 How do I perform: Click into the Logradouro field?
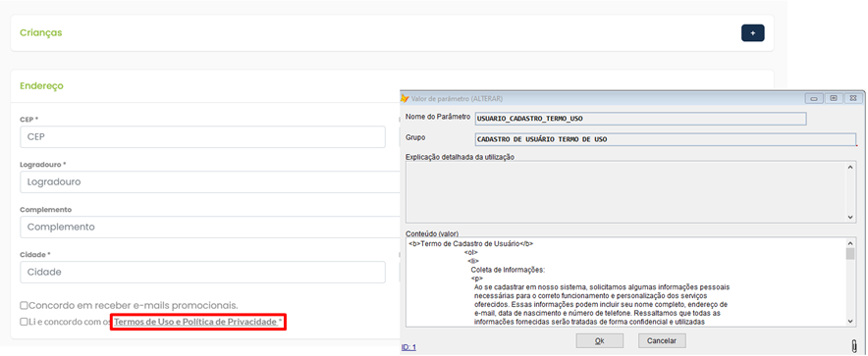click(210, 181)
